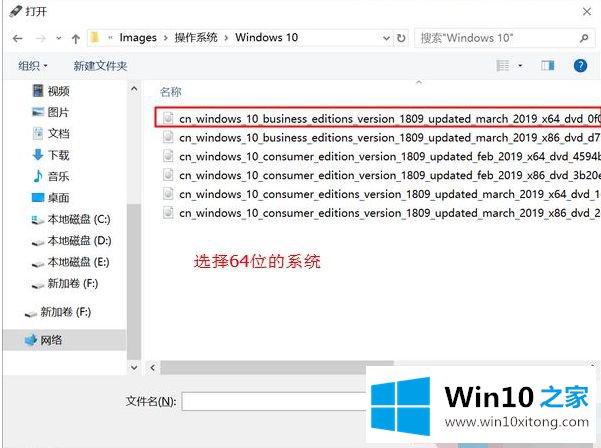Select Images in the breadcrumb path
The image size is (601, 448).
click(x=138, y=38)
